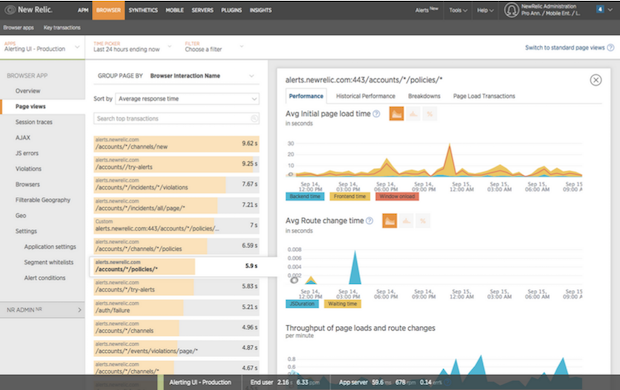Viewport: 620px width, 390px height.
Task: Open Browser apps sub-navigation link
Action: [x=19, y=28]
